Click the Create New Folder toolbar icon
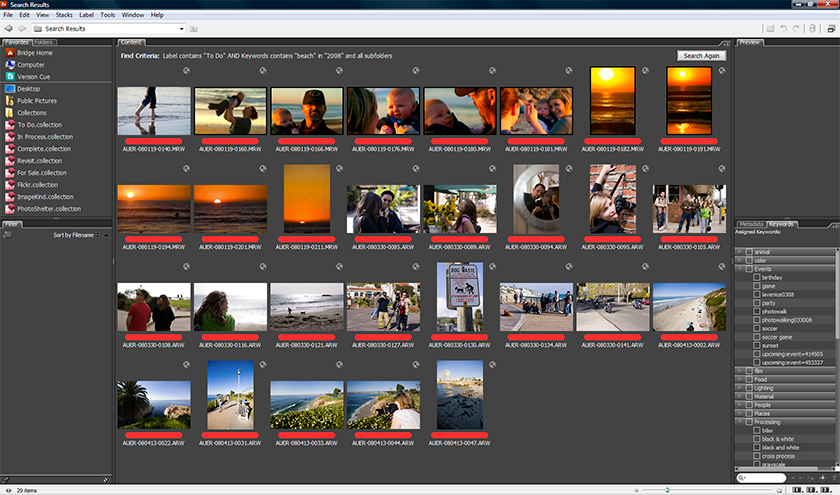Screen dimensions: 840x495 tap(768, 29)
